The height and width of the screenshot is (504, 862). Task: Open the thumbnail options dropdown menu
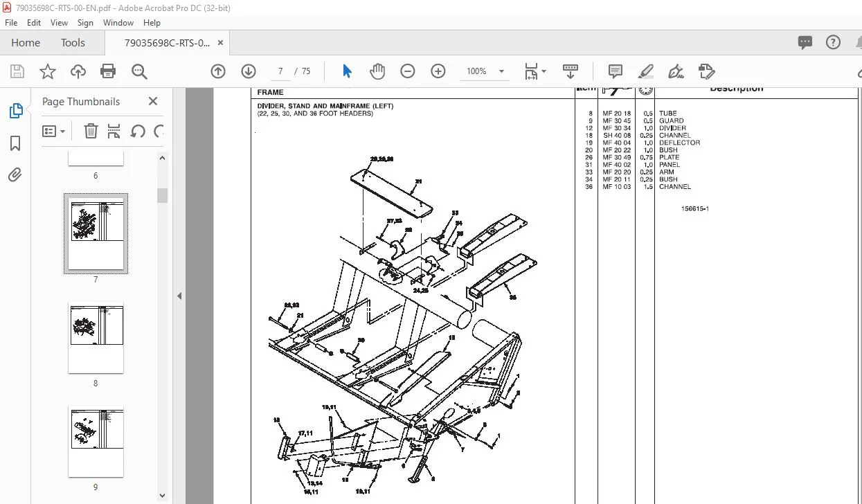53,131
